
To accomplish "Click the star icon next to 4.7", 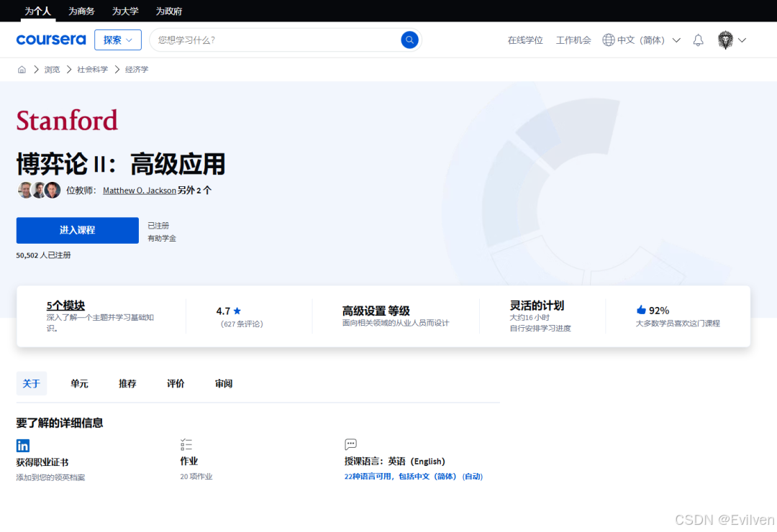I will coord(237,311).
